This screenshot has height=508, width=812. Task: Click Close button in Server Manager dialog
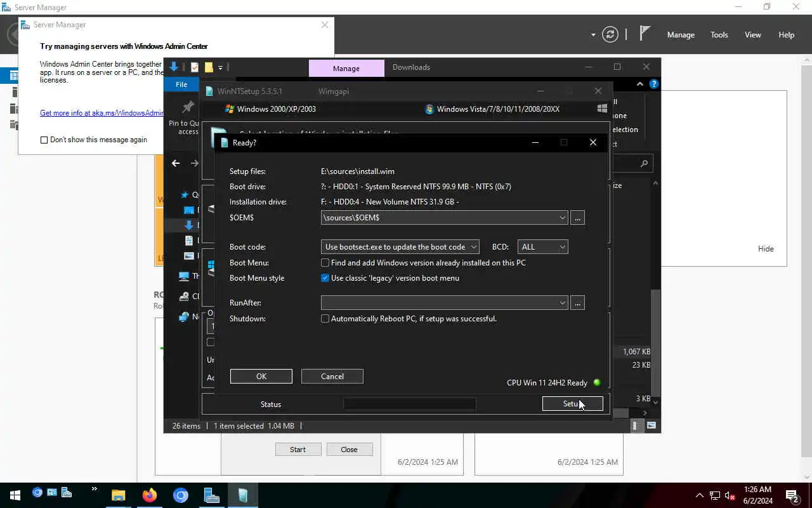pyautogui.click(x=349, y=450)
